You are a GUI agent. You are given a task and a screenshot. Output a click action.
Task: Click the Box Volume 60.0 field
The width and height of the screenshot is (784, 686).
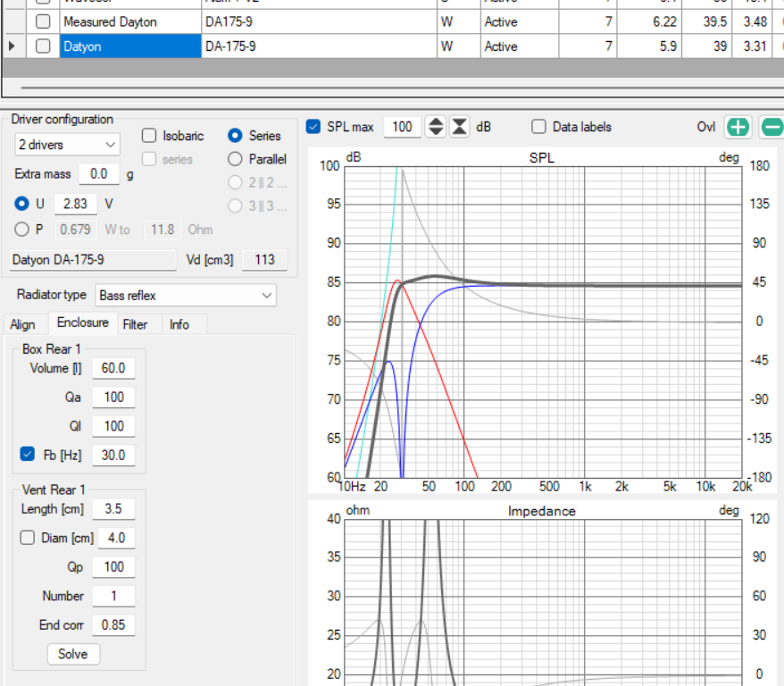pyautogui.click(x=113, y=369)
